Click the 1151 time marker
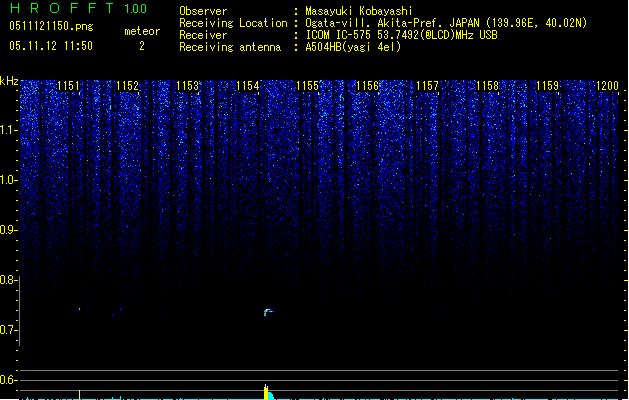Viewport: 629px width, 400px height. coord(69,85)
